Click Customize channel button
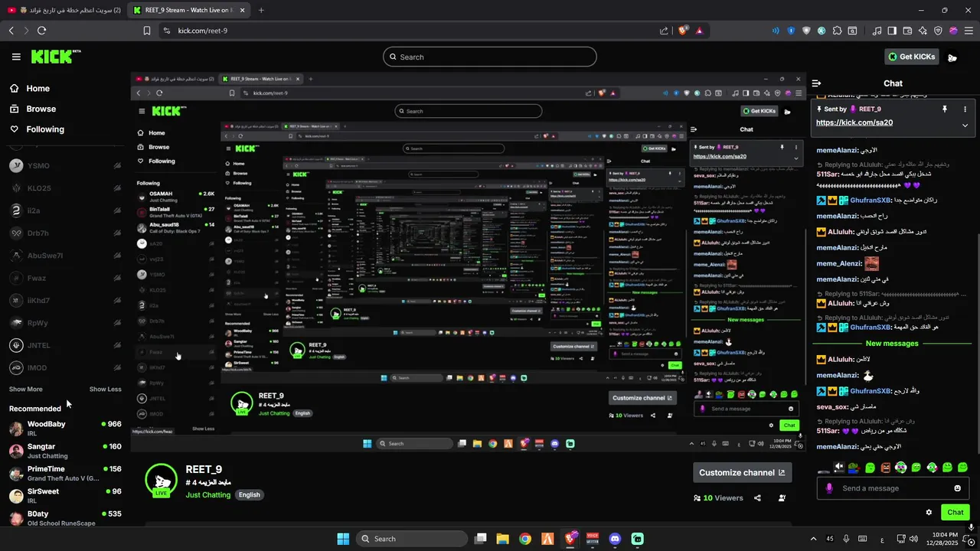The width and height of the screenshot is (980, 551). pos(742,473)
